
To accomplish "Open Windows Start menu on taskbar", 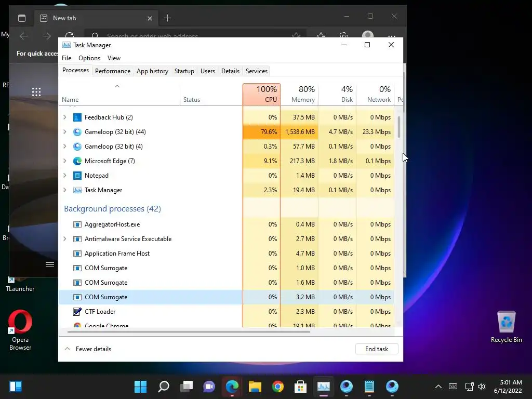I will pyautogui.click(x=140, y=387).
